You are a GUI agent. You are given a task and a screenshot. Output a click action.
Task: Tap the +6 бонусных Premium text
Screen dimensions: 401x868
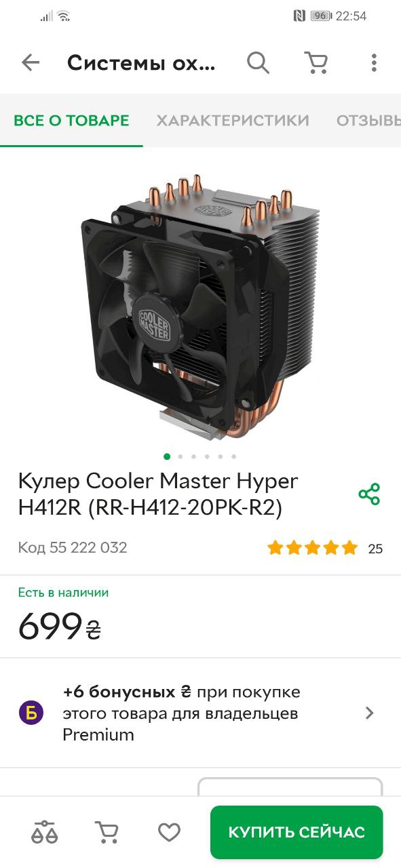182,713
